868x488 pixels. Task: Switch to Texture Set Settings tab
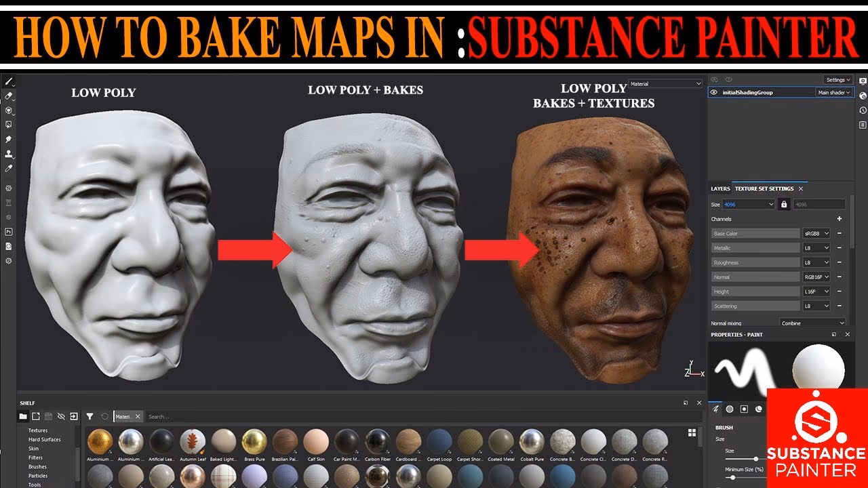[x=764, y=188]
